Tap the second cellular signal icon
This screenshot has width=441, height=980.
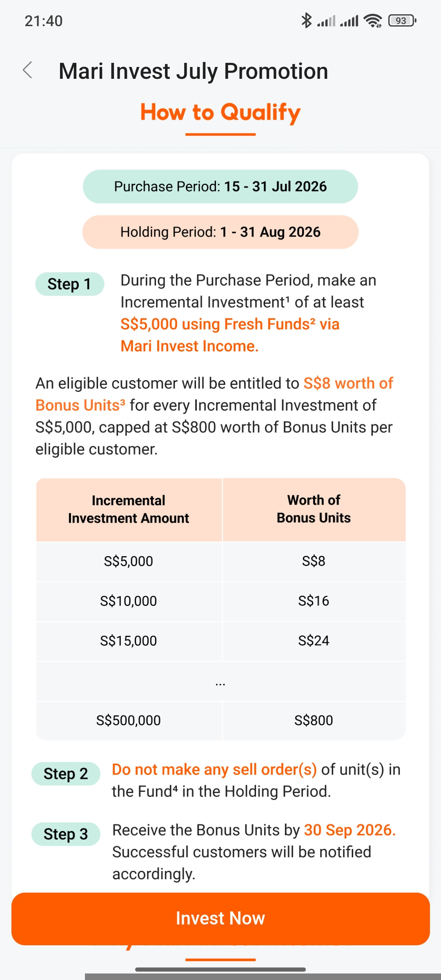(x=349, y=21)
